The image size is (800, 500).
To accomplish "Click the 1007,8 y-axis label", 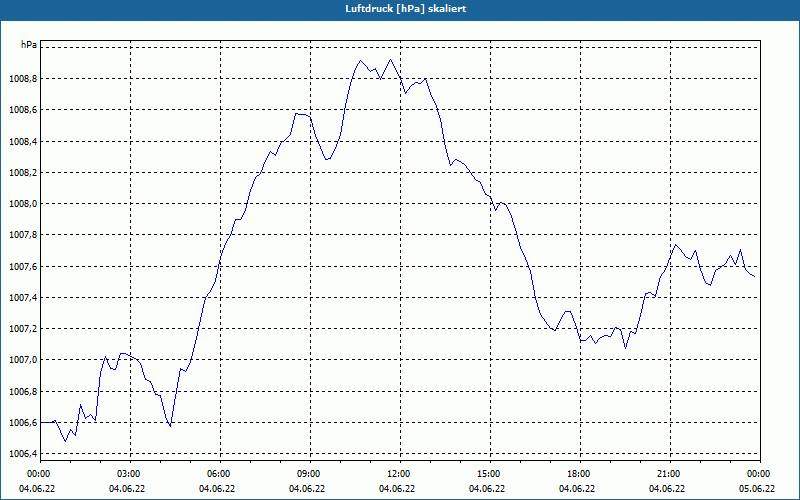I will (23, 235).
